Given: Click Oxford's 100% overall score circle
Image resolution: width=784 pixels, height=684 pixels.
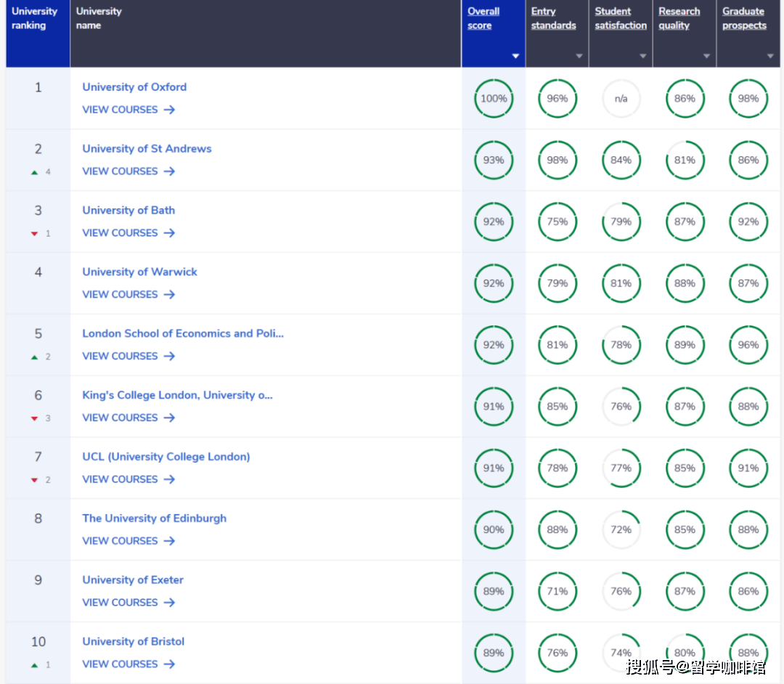Looking at the screenshot, I should (x=494, y=99).
